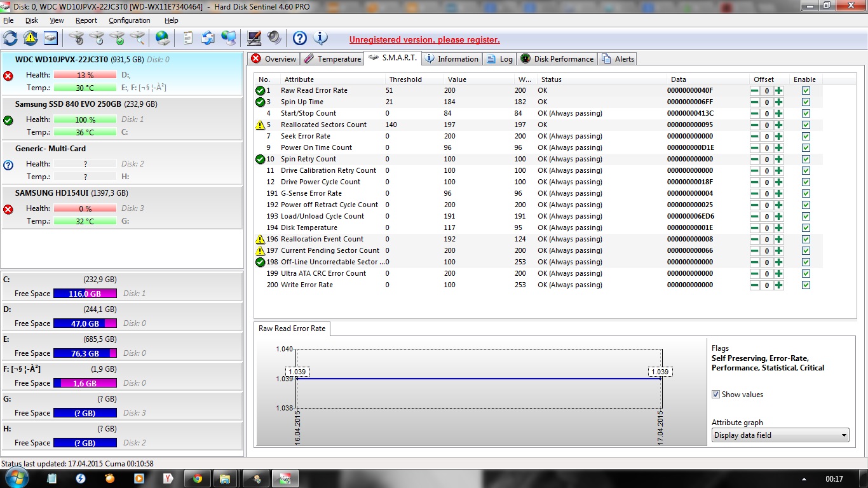Switch to the Overview tab

point(273,59)
